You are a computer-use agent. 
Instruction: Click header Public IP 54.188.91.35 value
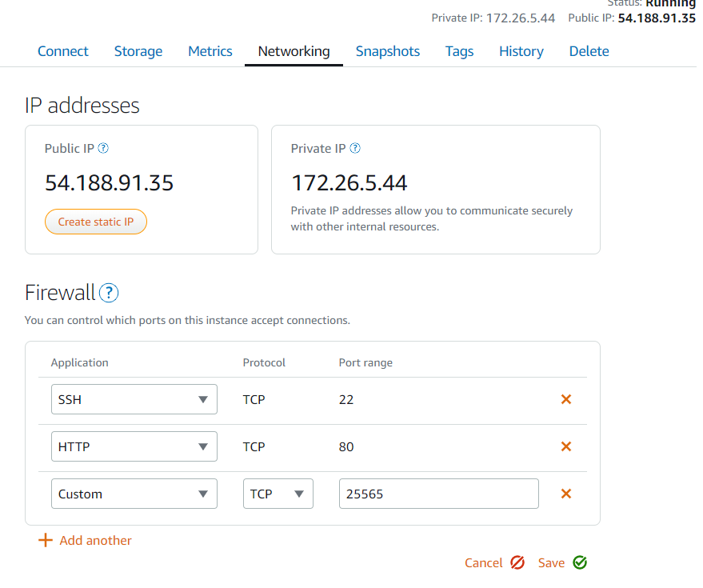657,18
